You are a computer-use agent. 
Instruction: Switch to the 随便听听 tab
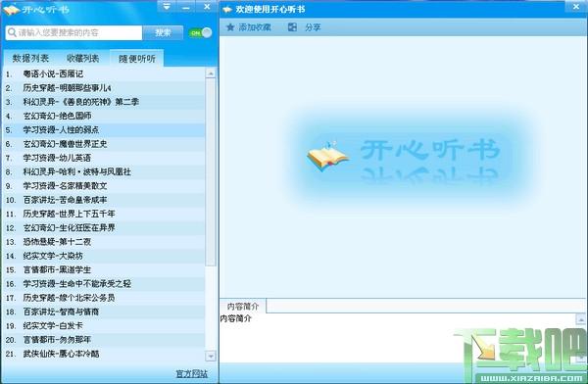tap(137, 59)
